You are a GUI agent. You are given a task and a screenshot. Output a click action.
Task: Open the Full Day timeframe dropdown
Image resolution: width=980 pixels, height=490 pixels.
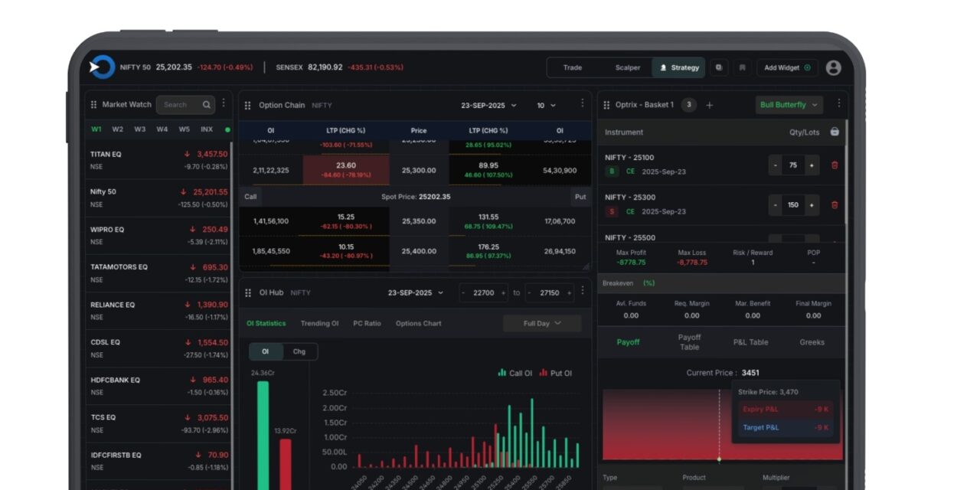coord(542,323)
